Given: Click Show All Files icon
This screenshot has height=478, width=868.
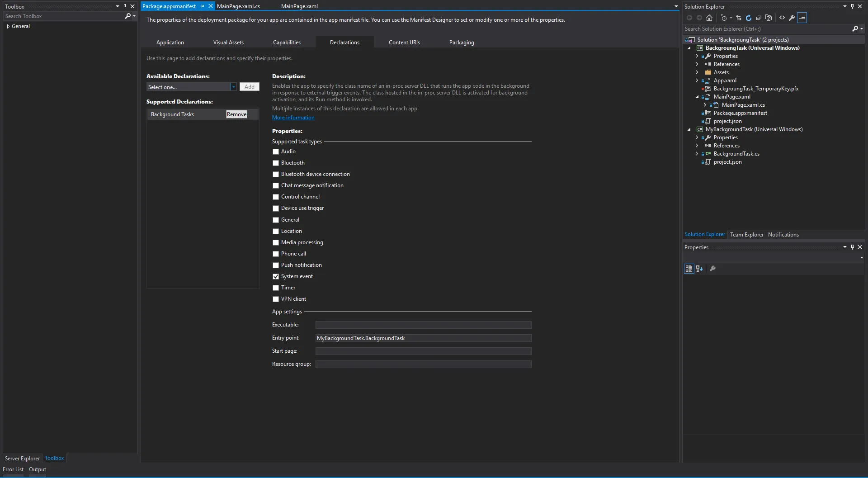Looking at the screenshot, I should 769,18.
